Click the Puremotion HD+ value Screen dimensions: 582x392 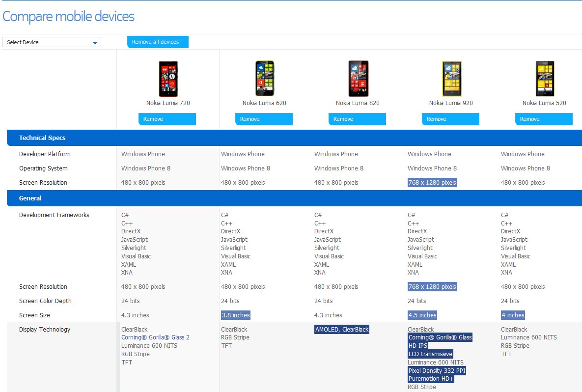[431, 379]
